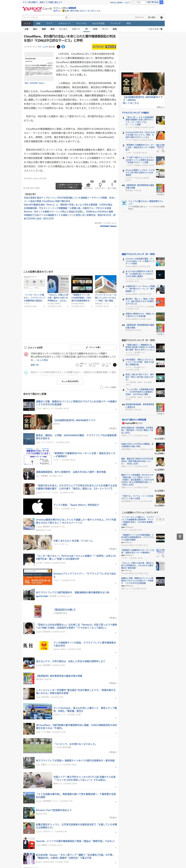Select the スポーツ category
The height and width of the screenshot is (868, 186).
(76, 29)
